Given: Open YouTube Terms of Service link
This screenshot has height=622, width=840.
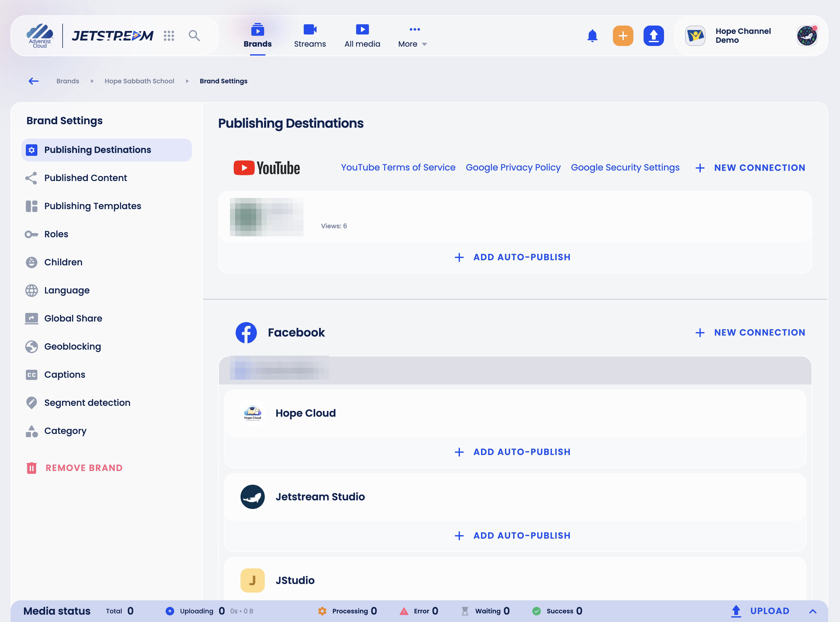Looking at the screenshot, I should [x=398, y=168].
